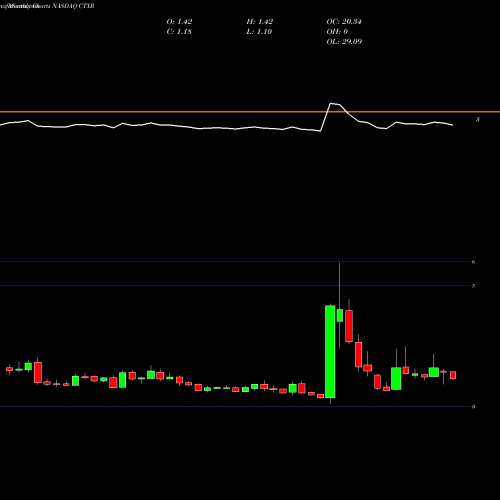
Task: Select the last red candlestick on the right
Action: point(453,375)
